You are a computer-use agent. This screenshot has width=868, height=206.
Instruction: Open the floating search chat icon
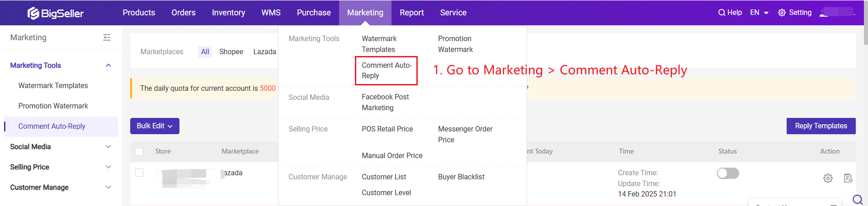pos(858,199)
